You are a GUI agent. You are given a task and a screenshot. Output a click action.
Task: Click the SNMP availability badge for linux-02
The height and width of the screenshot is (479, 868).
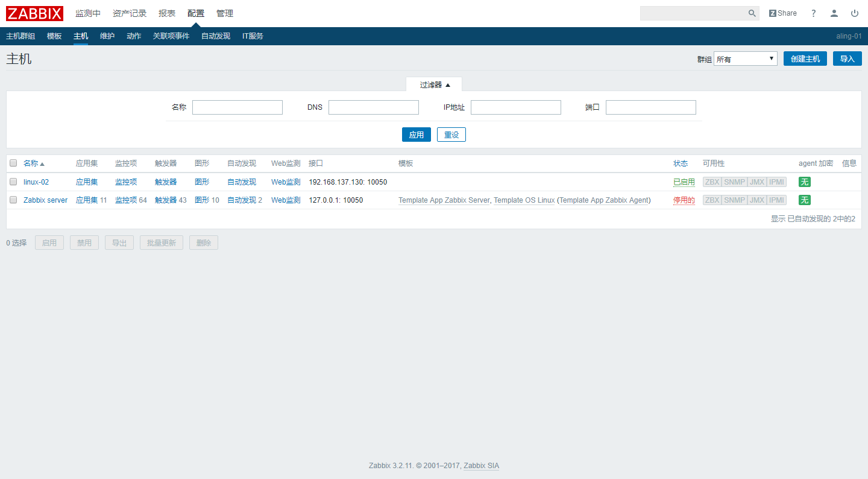pos(734,182)
